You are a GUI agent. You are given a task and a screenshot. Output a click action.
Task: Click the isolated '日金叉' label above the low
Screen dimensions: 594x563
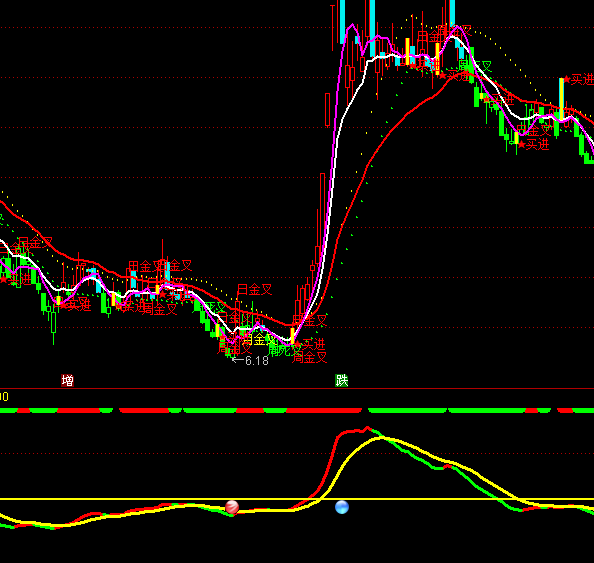point(255,290)
